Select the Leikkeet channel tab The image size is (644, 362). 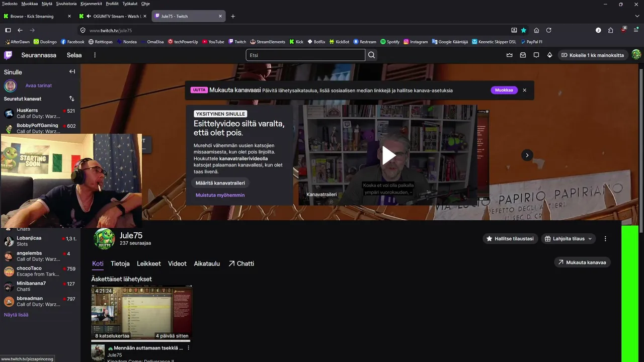149,263
